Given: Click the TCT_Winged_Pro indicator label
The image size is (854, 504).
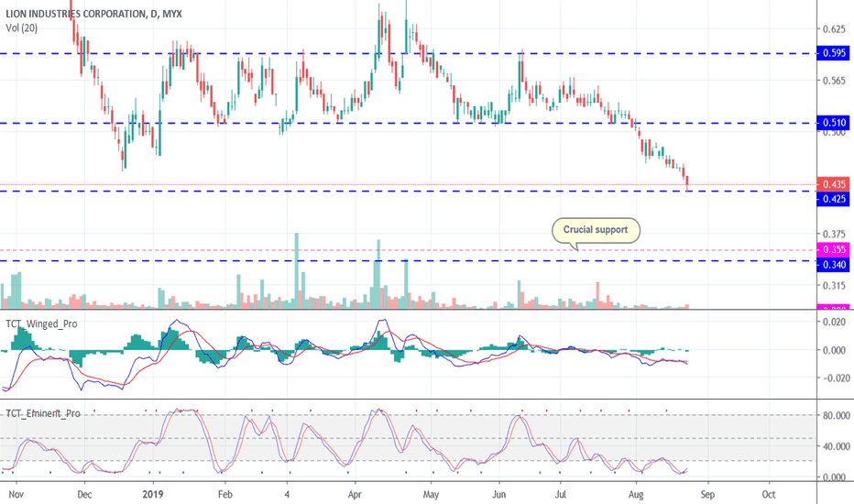Looking at the screenshot, I should tap(41, 323).
